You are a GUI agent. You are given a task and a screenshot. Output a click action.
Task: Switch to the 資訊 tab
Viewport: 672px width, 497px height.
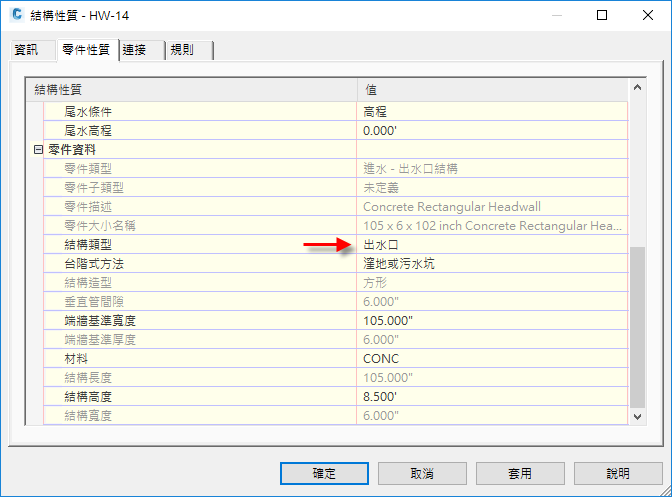(x=32, y=50)
